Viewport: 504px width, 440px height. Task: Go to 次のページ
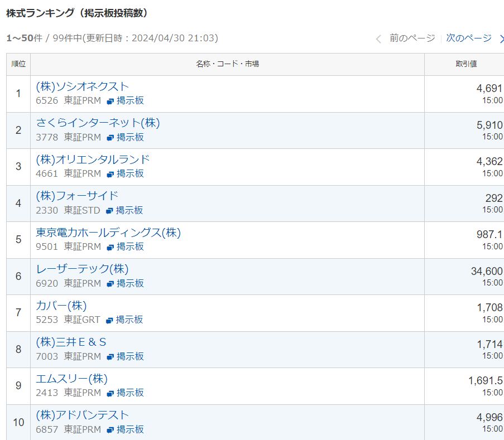tap(469, 38)
